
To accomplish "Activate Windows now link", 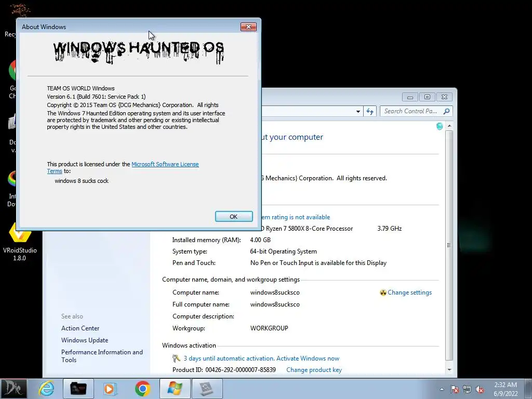I will (308, 358).
